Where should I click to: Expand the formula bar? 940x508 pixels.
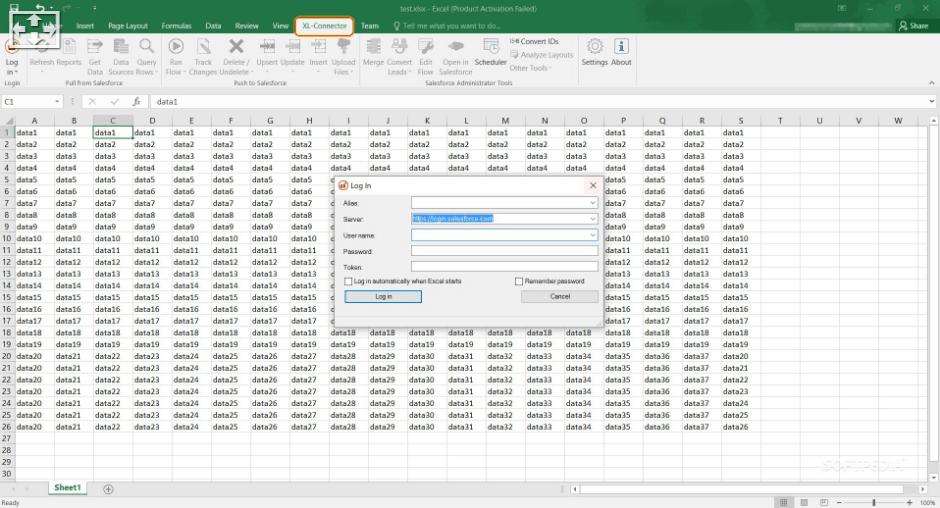point(932,102)
